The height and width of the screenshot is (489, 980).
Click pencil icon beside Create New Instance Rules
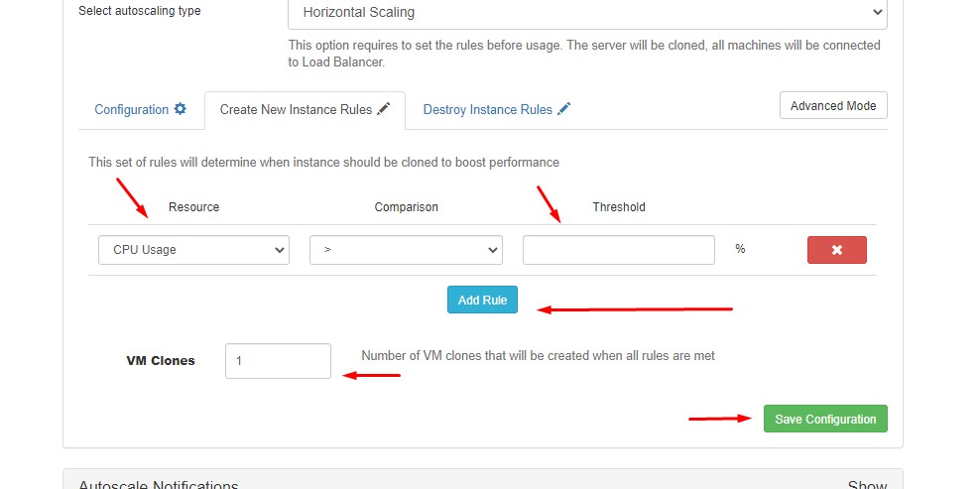384,109
